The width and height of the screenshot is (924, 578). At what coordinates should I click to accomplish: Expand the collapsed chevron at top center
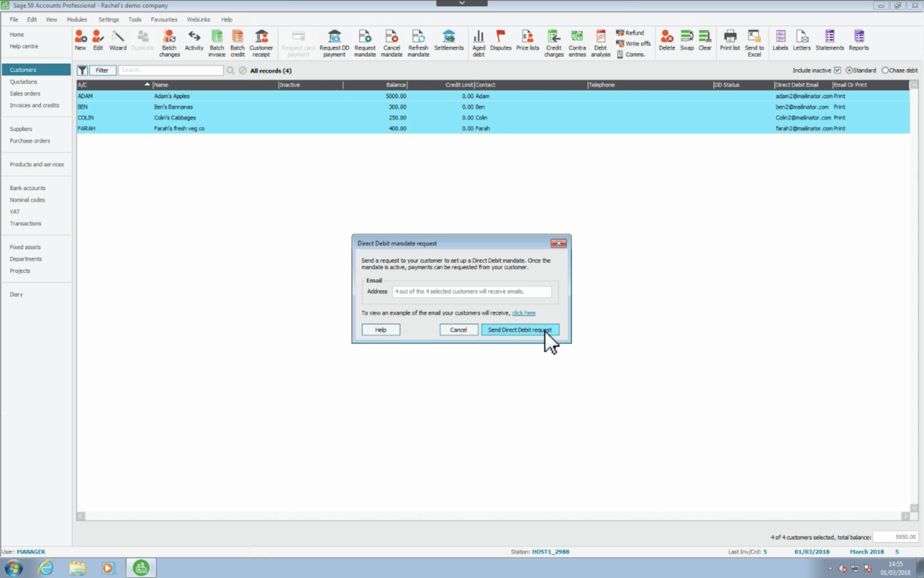click(x=461, y=3)
